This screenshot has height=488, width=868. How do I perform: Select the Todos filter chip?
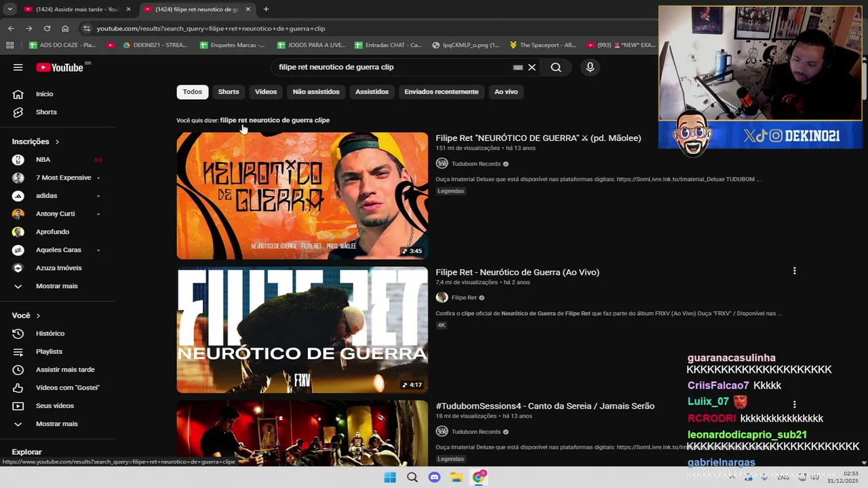pyautogui.click(x=192, y=91)
